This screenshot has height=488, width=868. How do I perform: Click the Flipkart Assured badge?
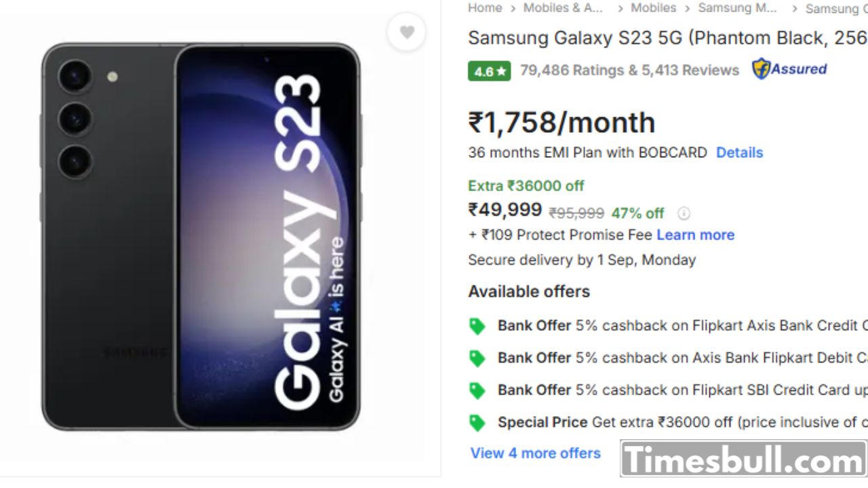click(x=789, y=69)
